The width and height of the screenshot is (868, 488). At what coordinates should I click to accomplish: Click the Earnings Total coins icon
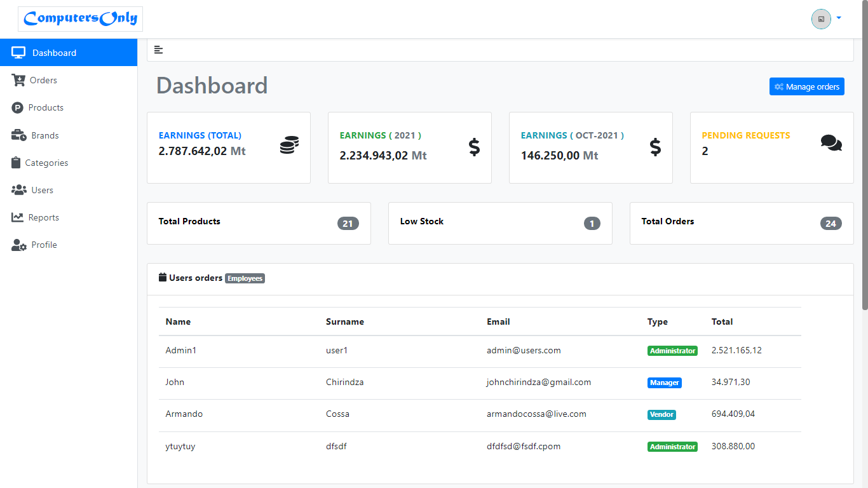click(288, 145)
